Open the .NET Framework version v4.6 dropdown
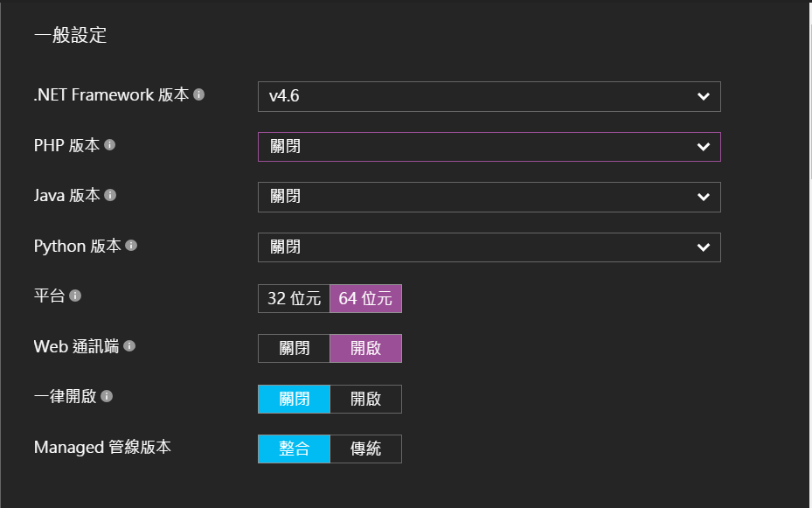812x508 pixels. [x=489, y=96]
